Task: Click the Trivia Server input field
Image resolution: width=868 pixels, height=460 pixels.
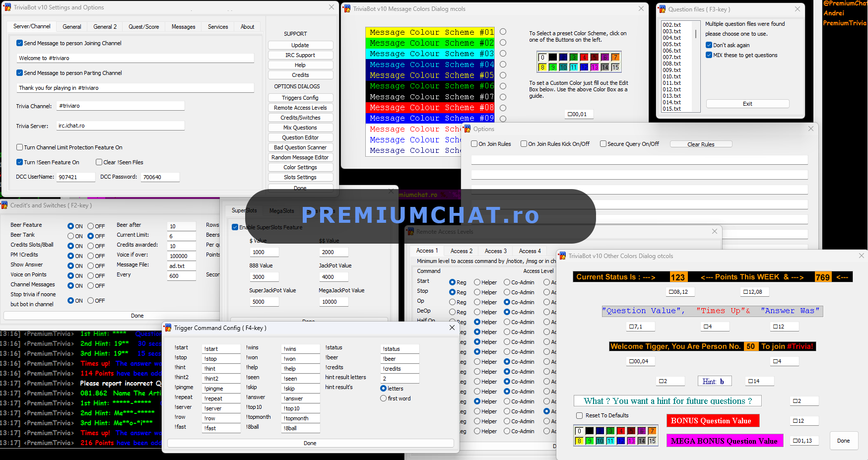Action: click(120, 126)
